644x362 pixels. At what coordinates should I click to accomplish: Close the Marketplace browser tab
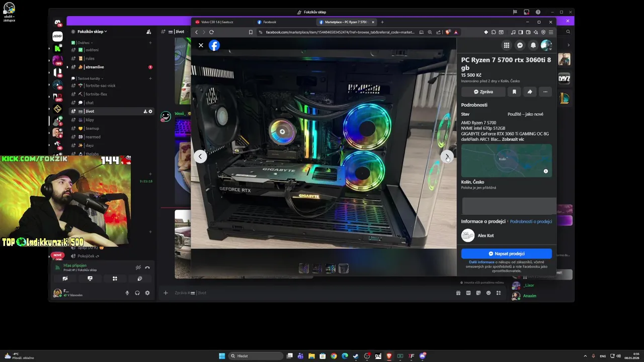point(373,22)
